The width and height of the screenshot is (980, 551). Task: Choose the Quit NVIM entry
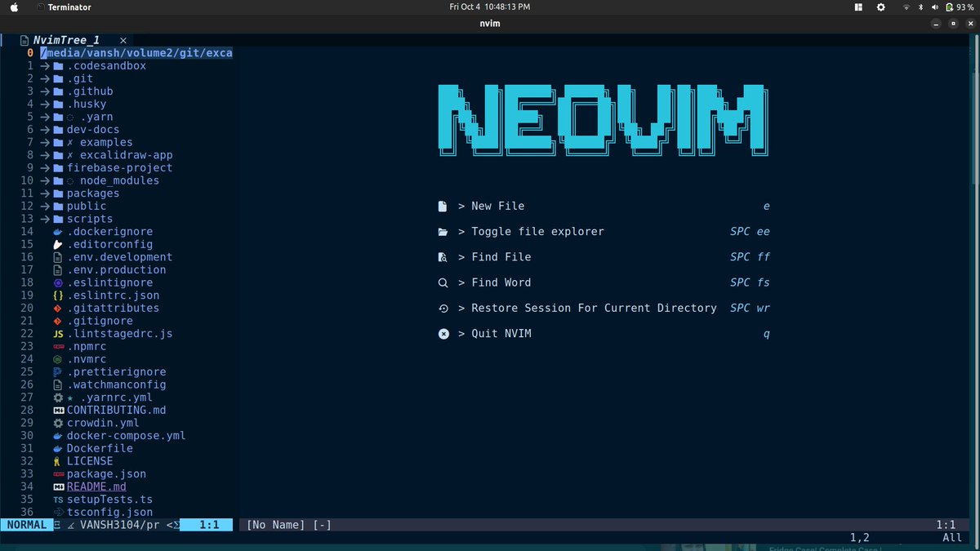604,334
